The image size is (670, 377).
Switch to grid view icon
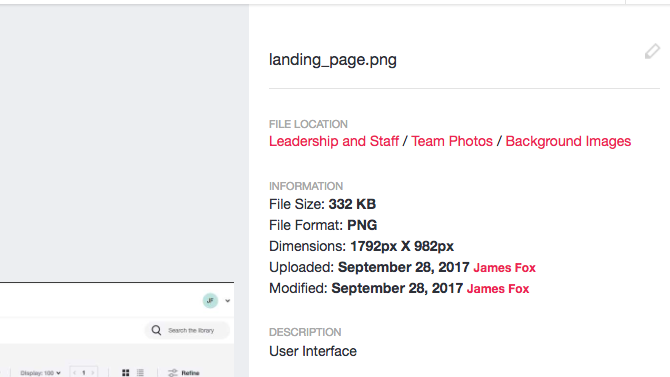[126, 373]
